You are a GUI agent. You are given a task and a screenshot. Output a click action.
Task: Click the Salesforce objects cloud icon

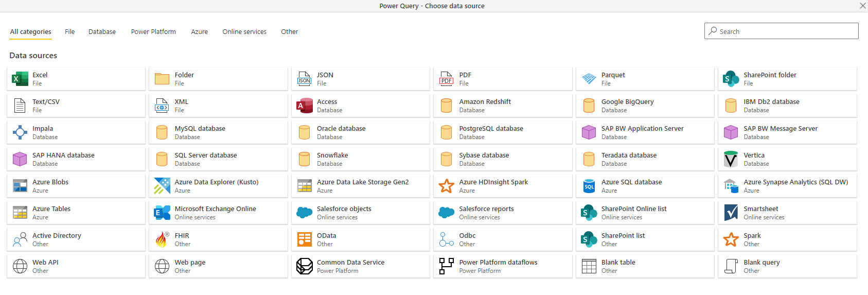click(x=304, y=213)
